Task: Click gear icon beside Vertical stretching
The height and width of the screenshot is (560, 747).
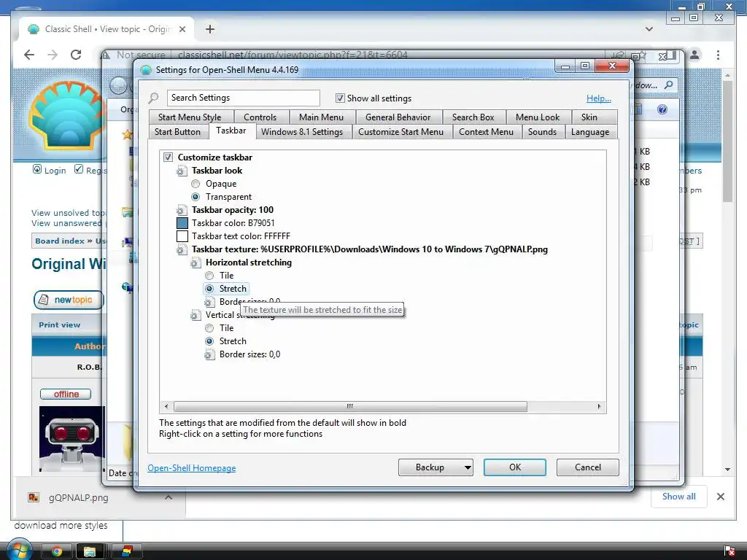Action: (x=196, y=315)
